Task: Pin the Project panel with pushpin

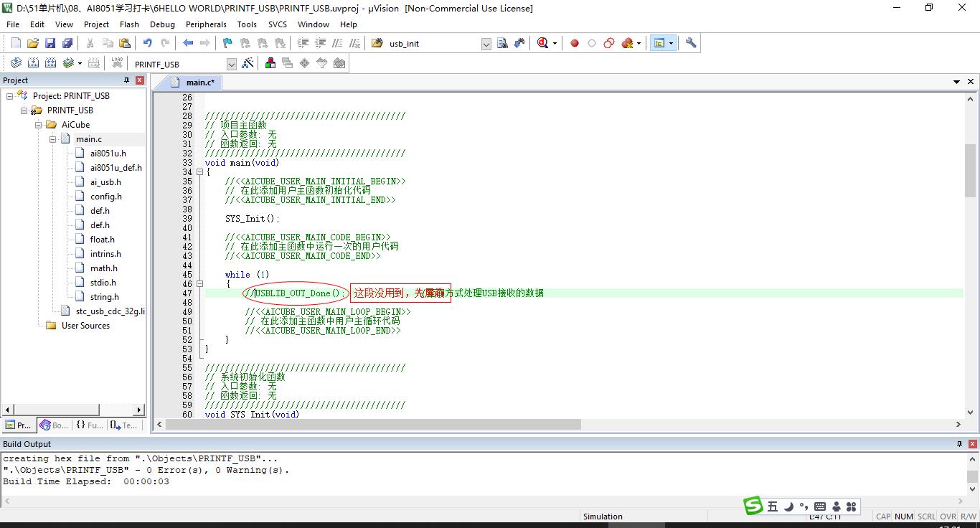Action: (127, 80)
